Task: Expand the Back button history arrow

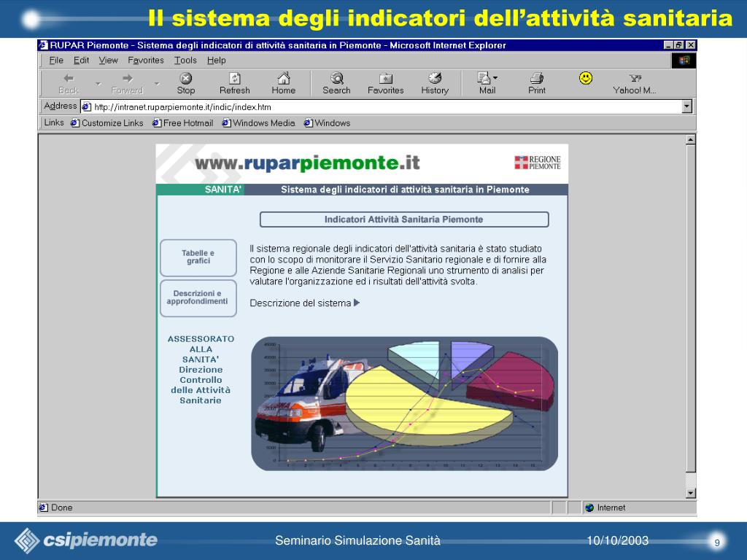Action: pyautogui.click(x=98, y=84)
